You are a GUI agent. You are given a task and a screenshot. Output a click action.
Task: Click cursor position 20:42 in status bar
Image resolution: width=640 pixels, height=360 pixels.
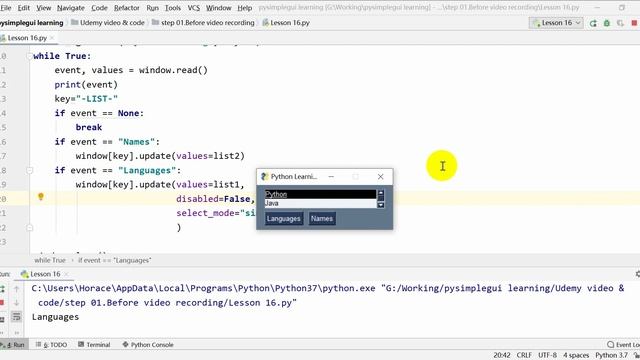(502, 356)
